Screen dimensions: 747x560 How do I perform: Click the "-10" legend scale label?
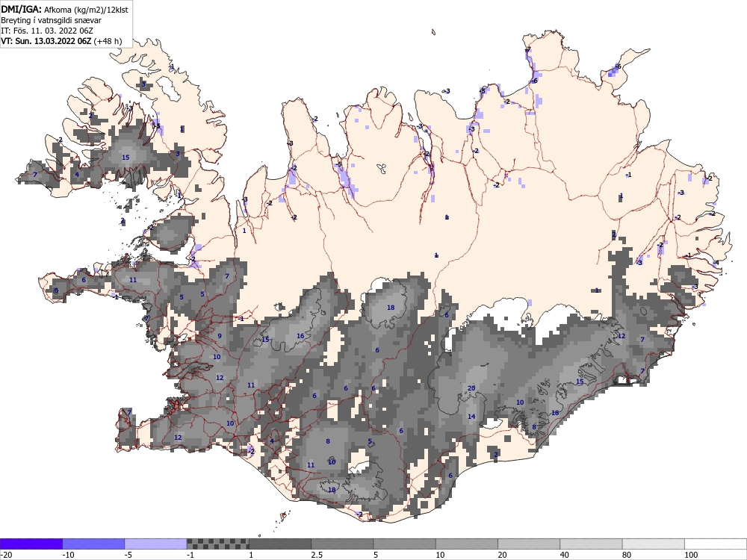(69, 555)
